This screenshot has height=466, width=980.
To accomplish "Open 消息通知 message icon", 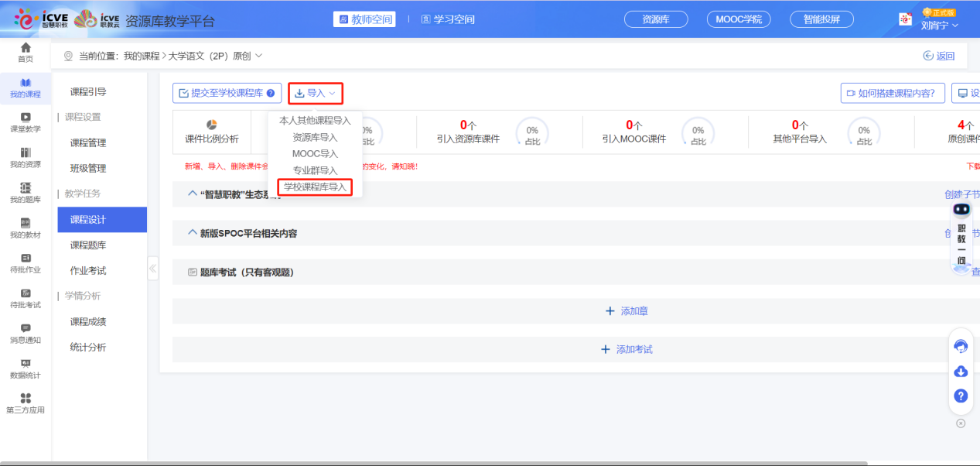I will (x=26, y=333).
